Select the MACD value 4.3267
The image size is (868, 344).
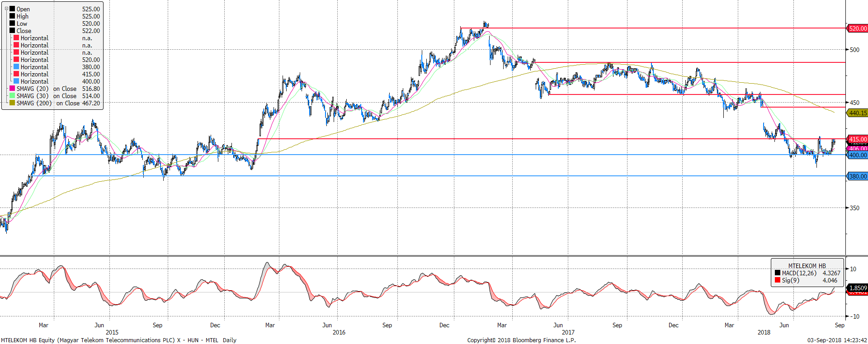831,273
